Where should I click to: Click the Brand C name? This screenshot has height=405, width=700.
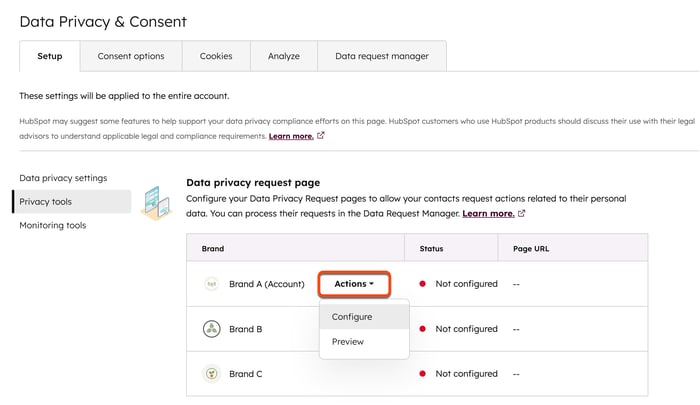pyautogui.click(x=246, y=374)
